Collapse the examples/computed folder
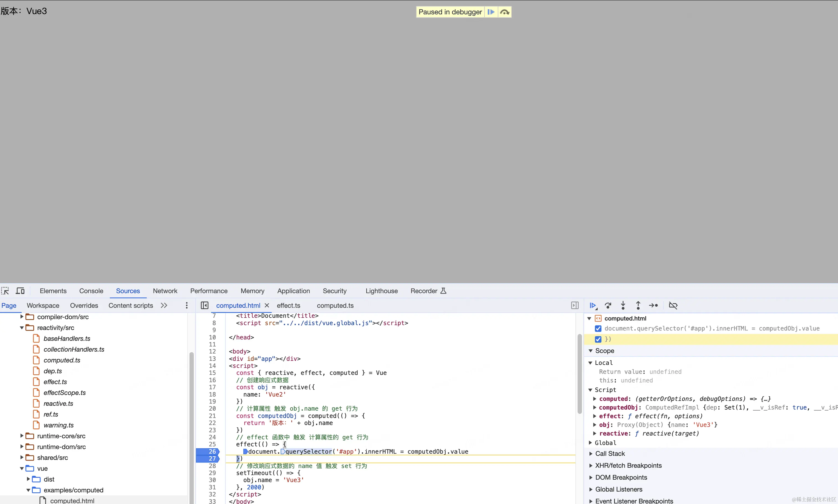Image resolution: width=838 pixels, height=504 pixels. [x=28, y=490]
